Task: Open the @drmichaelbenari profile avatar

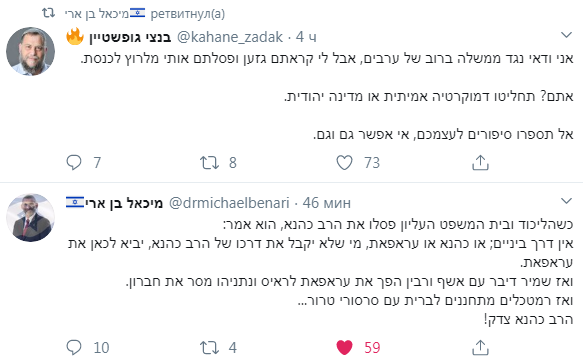Action: (30, 218)
